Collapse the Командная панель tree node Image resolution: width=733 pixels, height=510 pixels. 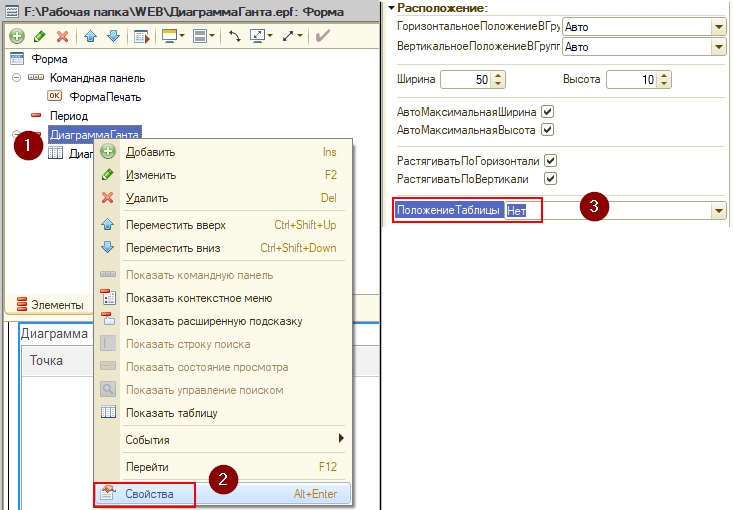[x=16, y=78]
